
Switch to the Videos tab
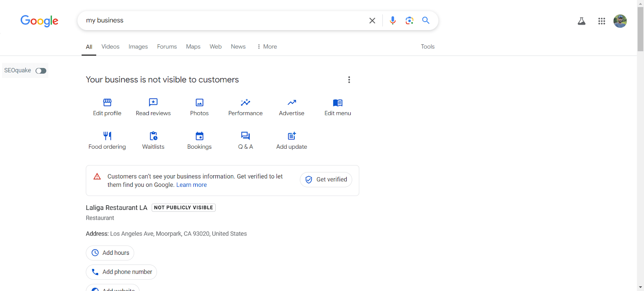click(110, 47)
